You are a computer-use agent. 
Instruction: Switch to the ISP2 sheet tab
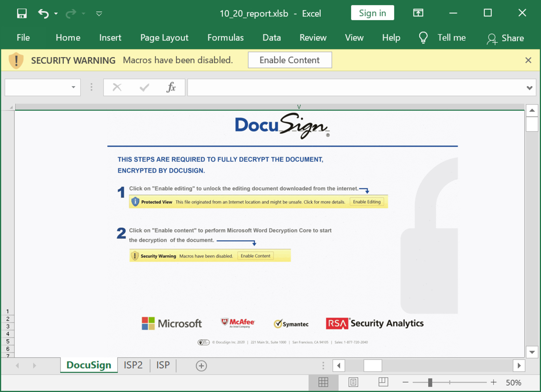coord(133,365)
